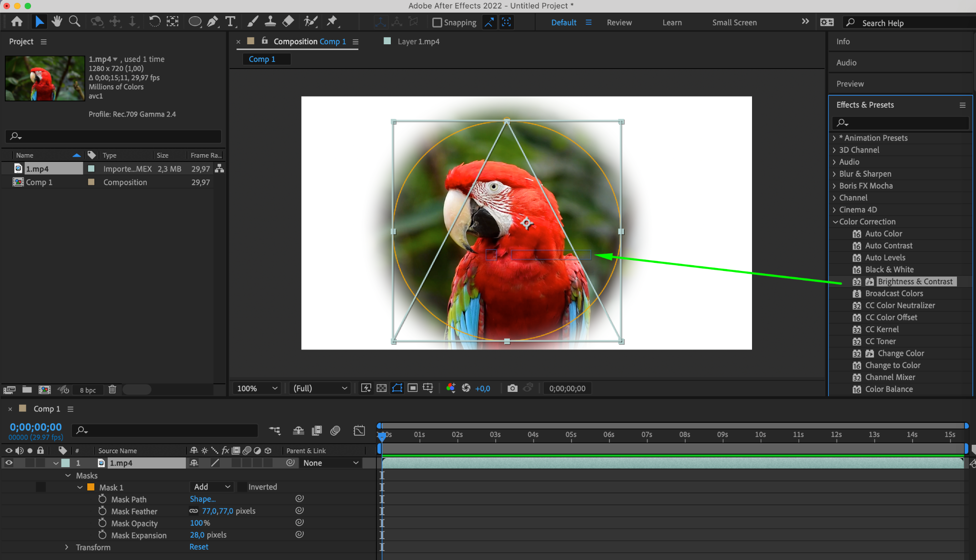Screen dimensions: 976x560
Task: Select the Hand tool
Action: click(x=57, y=21)
